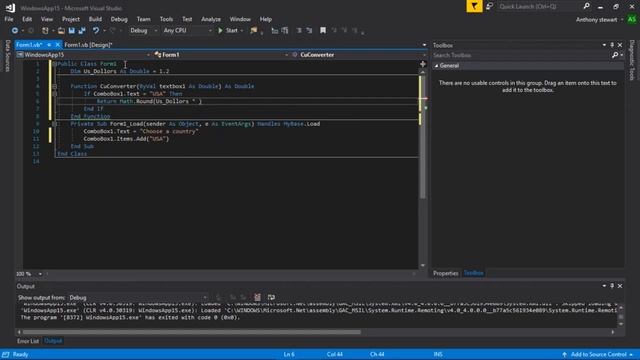640x360 pixels.
Task: Click the Find in Files icon next to Start
Action: click(x=254, y=31)
